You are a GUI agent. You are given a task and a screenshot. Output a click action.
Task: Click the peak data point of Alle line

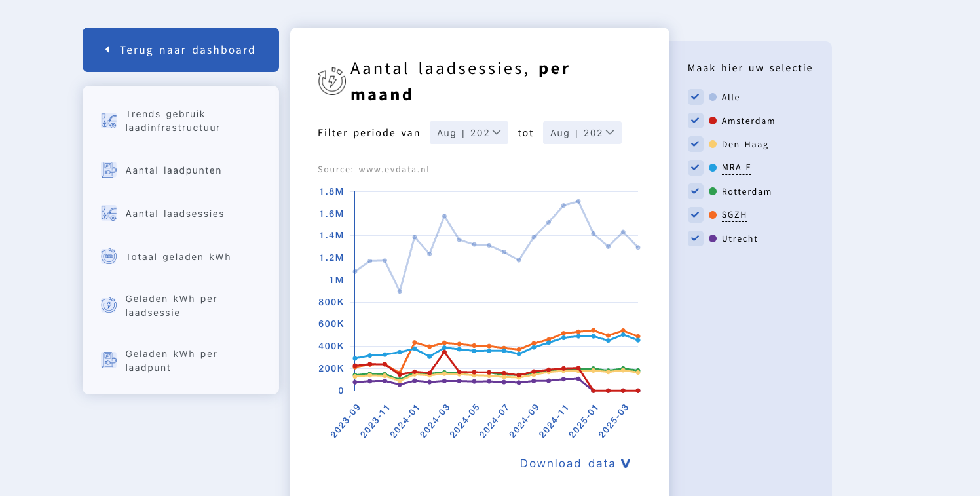(x=578, y=202)
